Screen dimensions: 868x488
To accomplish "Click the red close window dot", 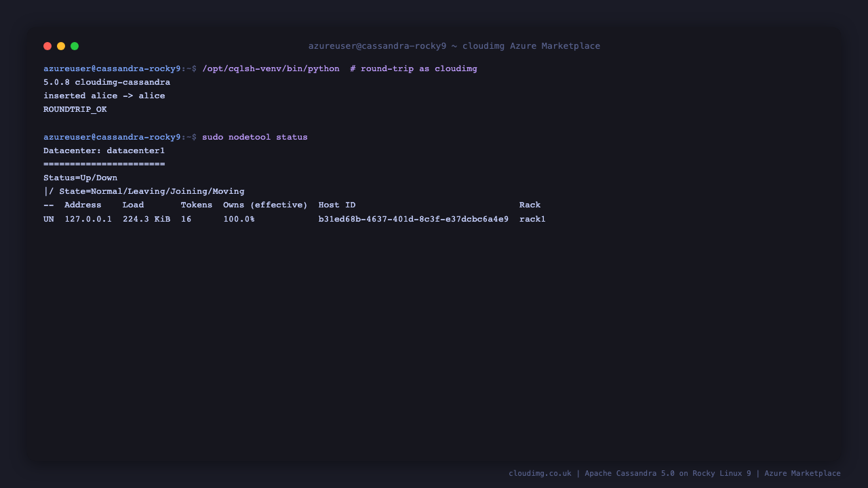I will click(47, 46).
